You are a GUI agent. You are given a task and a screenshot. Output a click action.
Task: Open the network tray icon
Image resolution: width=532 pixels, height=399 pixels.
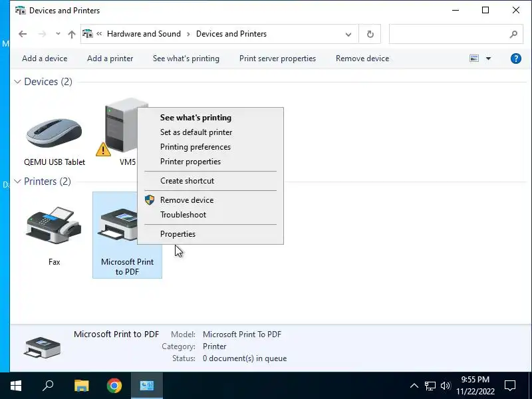tap(430, 386)
